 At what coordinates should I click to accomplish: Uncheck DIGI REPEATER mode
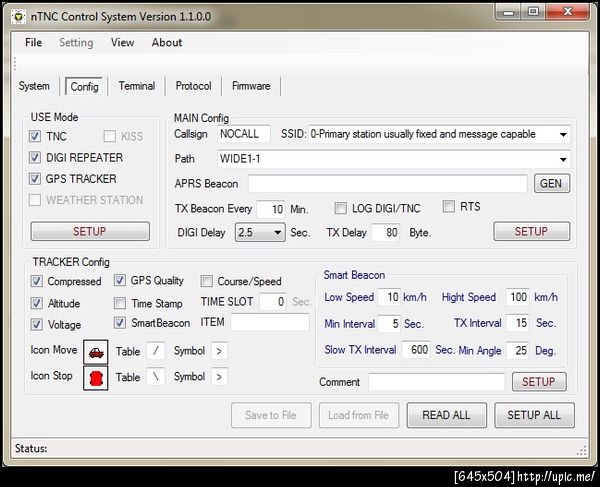(35, 157)
